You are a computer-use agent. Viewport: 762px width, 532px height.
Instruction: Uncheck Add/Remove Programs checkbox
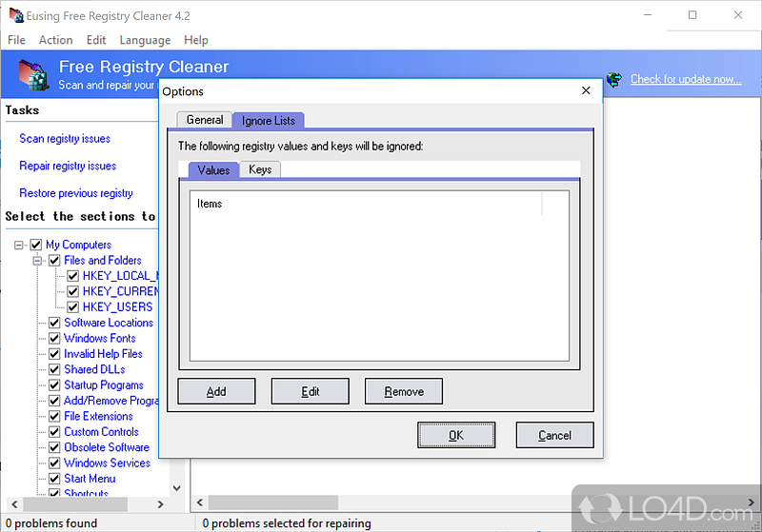coord(54,401)
